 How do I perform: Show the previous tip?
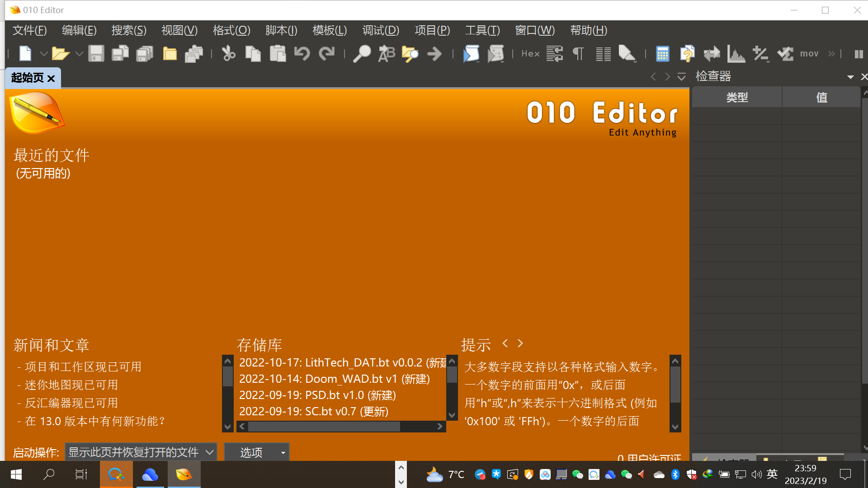[505, 343]
